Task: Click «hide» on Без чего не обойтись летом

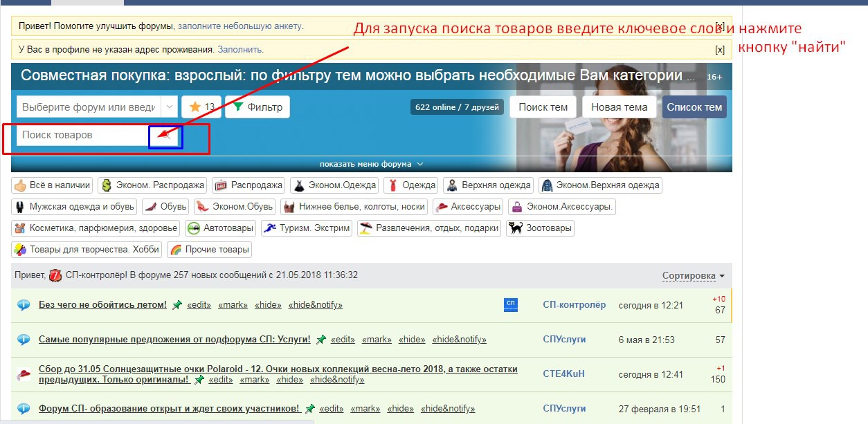Action: pyautogui.click(x=268, y=305)
